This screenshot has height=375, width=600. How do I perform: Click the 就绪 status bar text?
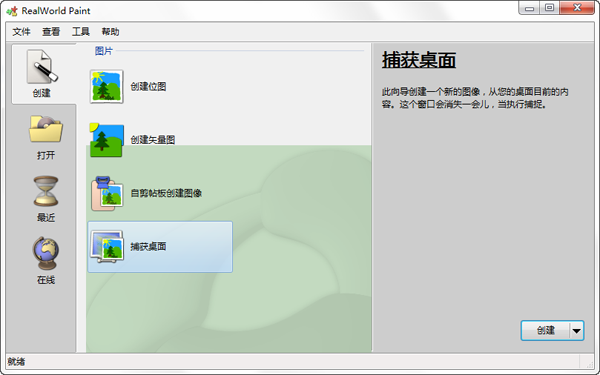tap(16, 362)
